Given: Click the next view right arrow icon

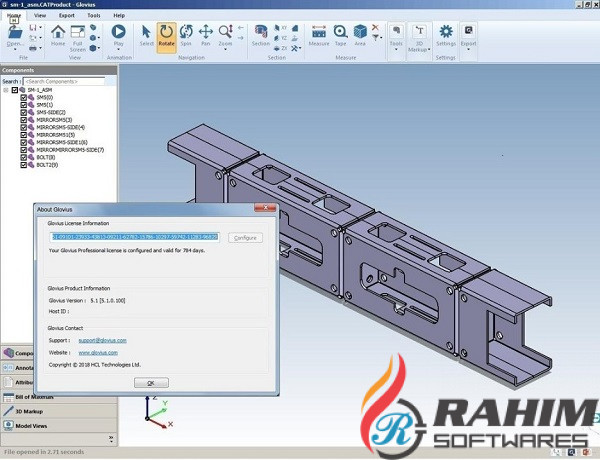Looking at the screenshot, I should point(241,38).
